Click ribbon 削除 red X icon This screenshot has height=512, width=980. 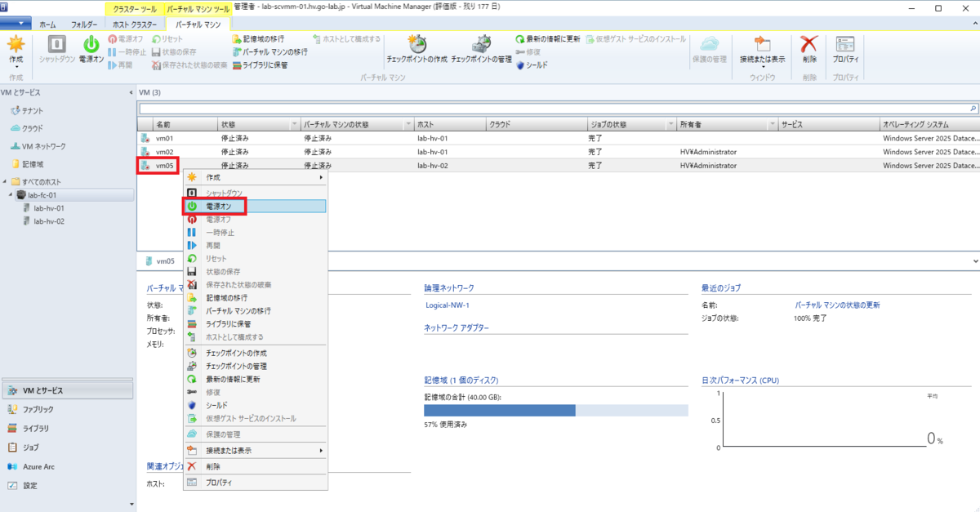tap(808, 44)
